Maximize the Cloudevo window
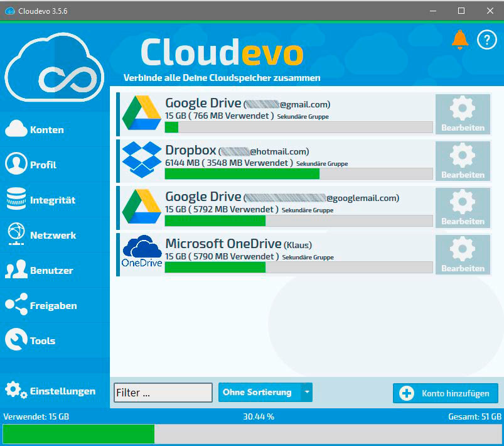 [461, 11]
